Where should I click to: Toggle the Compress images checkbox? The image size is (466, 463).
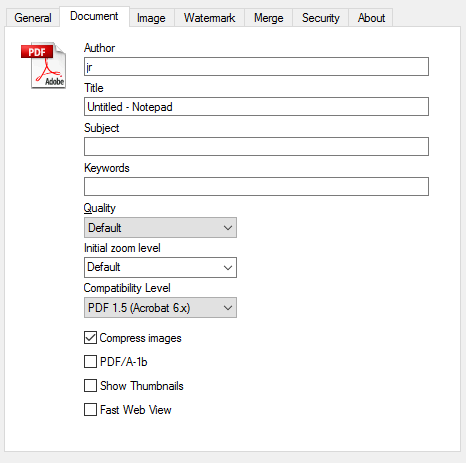pyautogui.click(x=90, y=338)
